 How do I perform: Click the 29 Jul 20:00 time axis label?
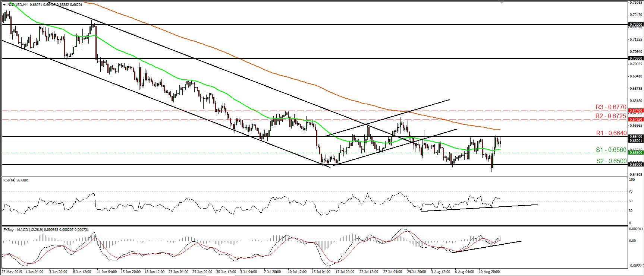tap(417, 272)
